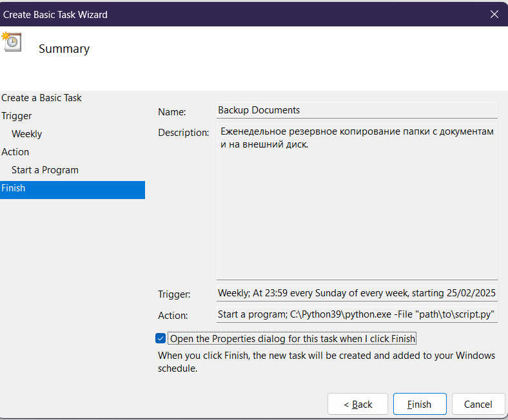Open the Start a Program sub-step

(x=45, y=170)
